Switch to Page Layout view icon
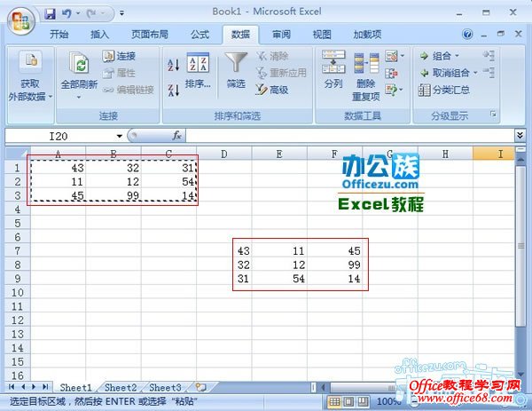 click(348, 402)
